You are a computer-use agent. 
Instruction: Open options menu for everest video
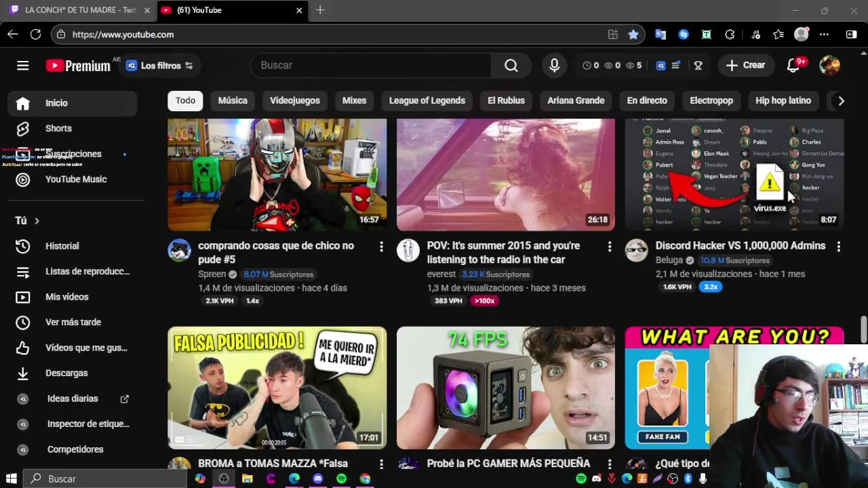[x=610, y=247]
